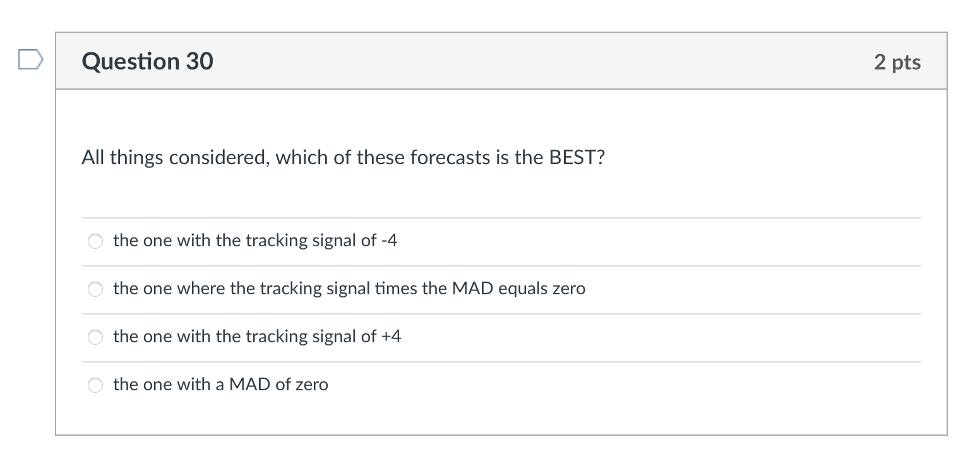Screen dimensions: 980x461
Task: Select radio for tracking signal of -4
Action: pos(95,241)
